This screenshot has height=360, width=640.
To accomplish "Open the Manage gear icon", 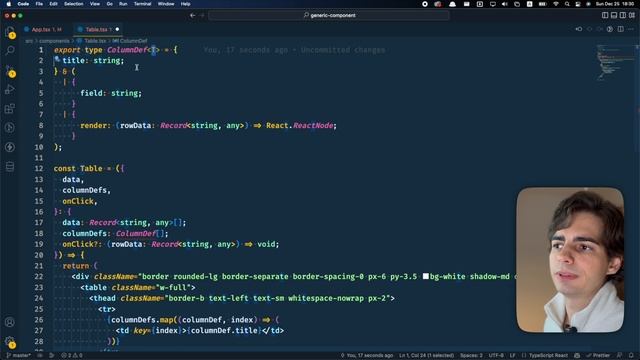I will point(10,342).
